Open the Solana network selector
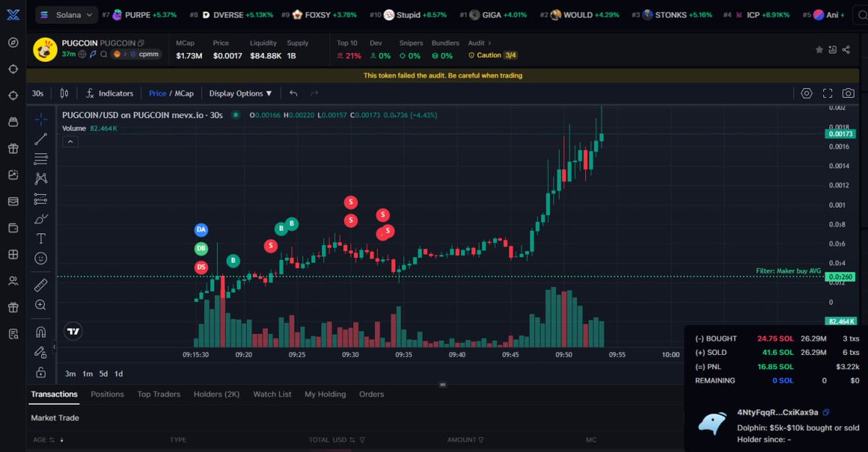Viewport: 868px width, 452px height. click(x=67, y=15)
